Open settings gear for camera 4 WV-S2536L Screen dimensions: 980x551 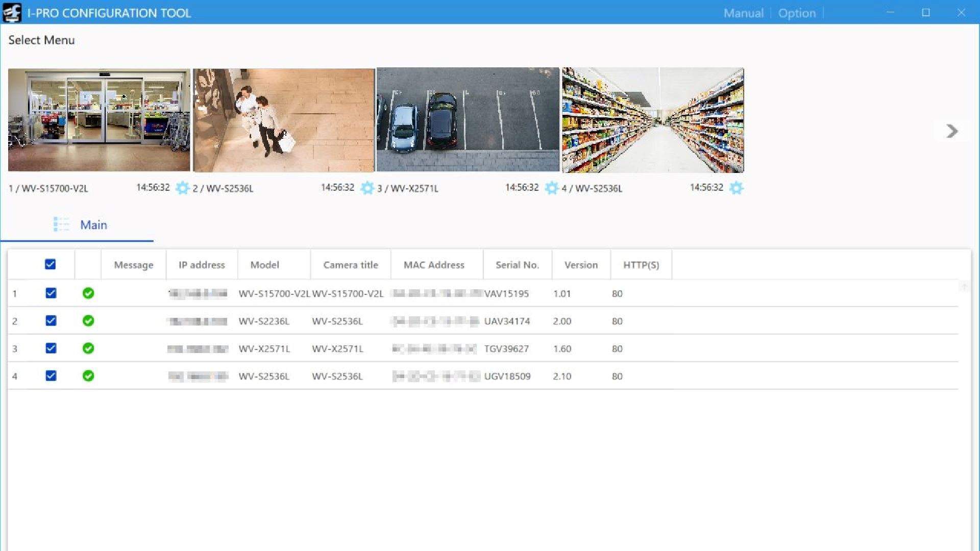tap(736, 188)
